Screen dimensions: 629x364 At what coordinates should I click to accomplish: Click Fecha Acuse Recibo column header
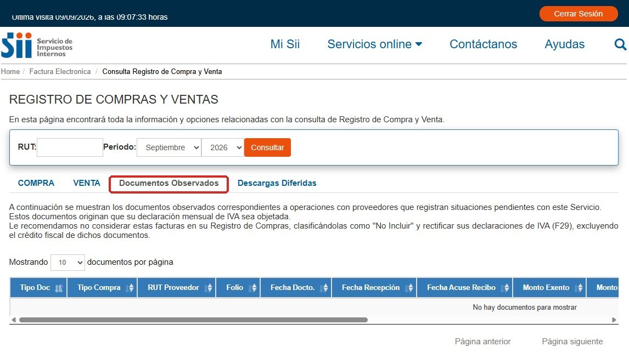point(464,287)
